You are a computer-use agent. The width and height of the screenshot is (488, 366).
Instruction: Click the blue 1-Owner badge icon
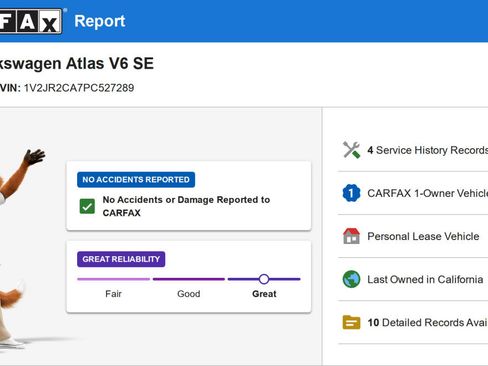click(351, 193)
